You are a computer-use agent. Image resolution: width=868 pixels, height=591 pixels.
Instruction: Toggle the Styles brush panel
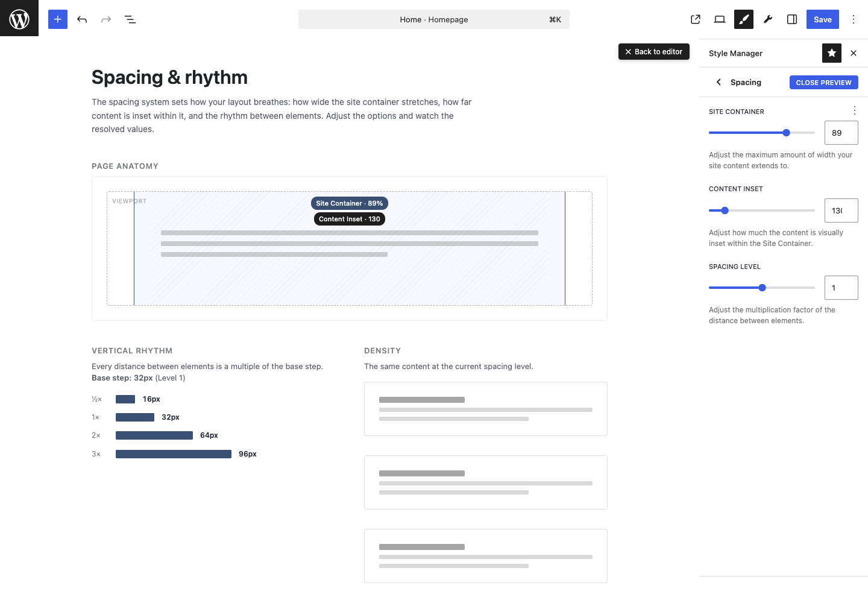744,19
